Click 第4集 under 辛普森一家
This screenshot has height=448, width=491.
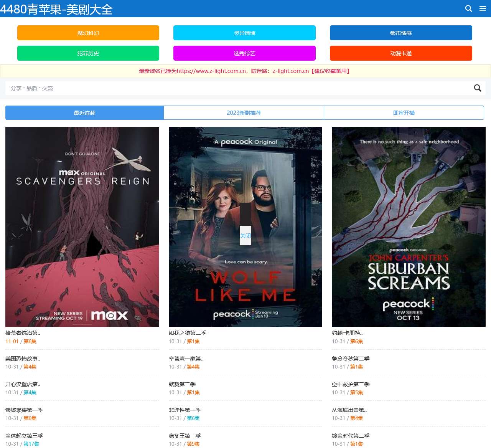[193, 367]
